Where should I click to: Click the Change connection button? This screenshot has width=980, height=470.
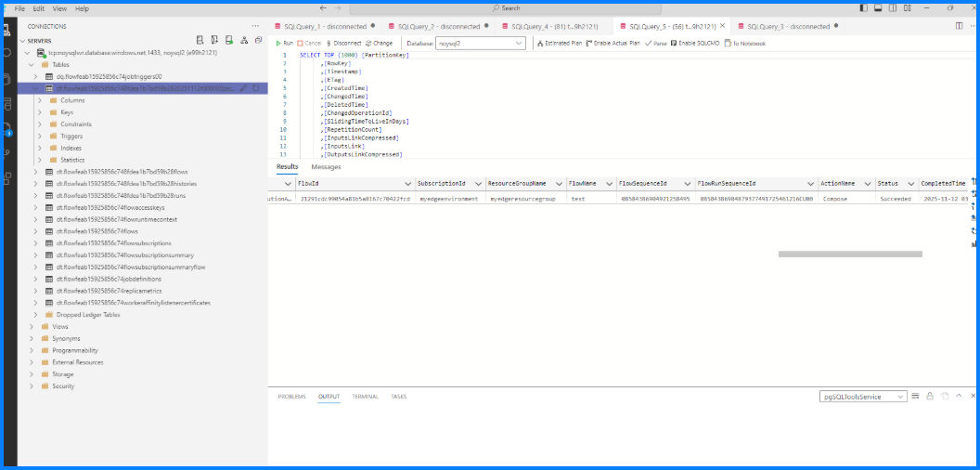379,43
